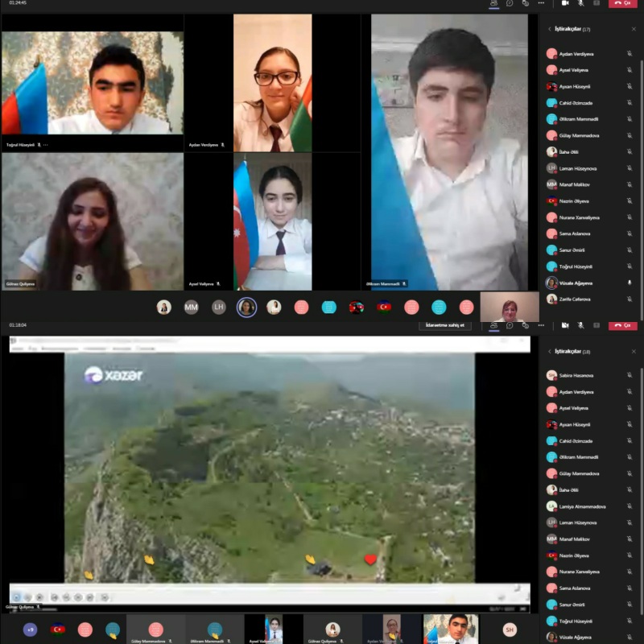
Task: Close lower İştirakçılar panel
Action: [634, 351]
